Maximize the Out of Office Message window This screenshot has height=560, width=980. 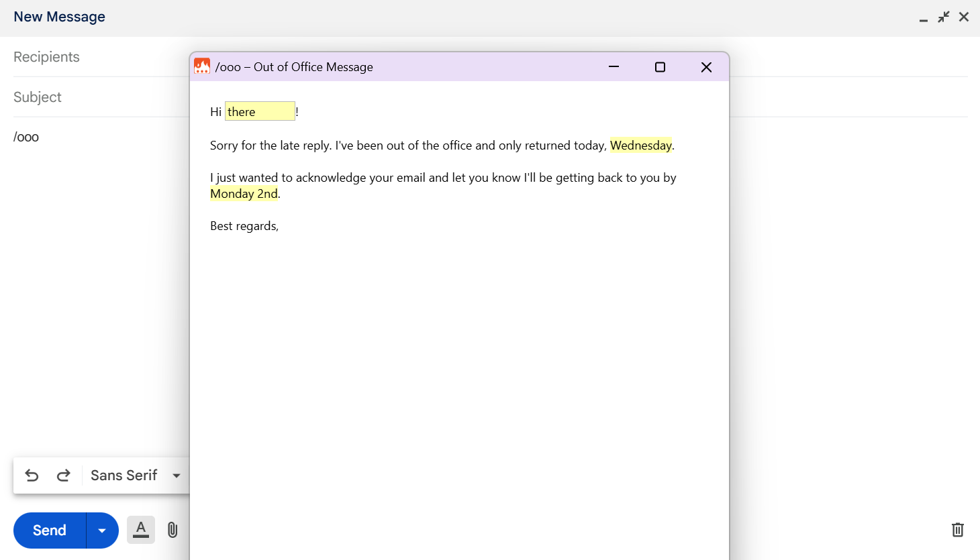[660, 67]
